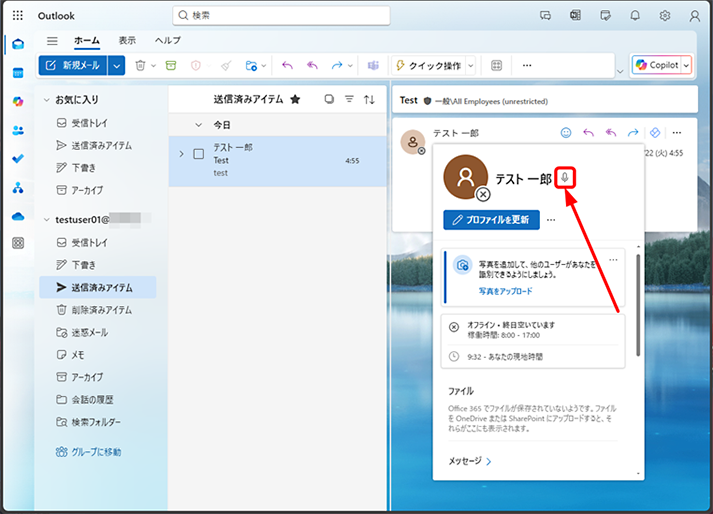Click the Reply toolbar arrow
713x514 pixels.
(287, 66)
